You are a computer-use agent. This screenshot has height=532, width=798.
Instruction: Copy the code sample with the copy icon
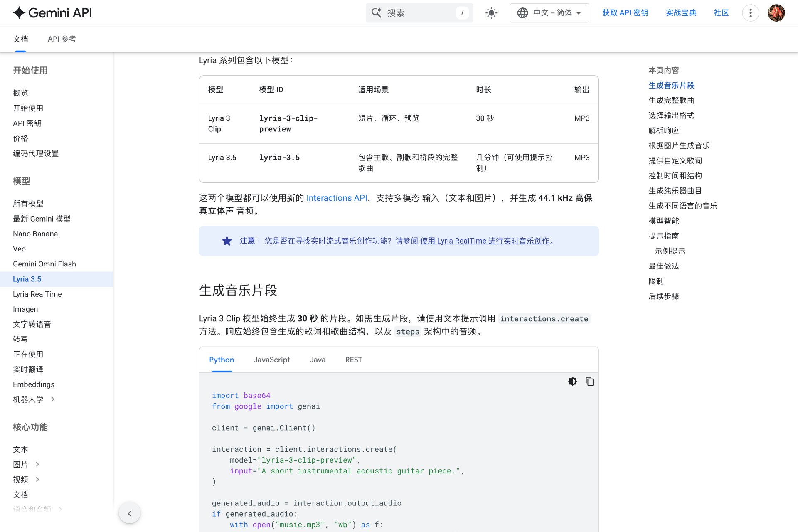click(589, 382)
